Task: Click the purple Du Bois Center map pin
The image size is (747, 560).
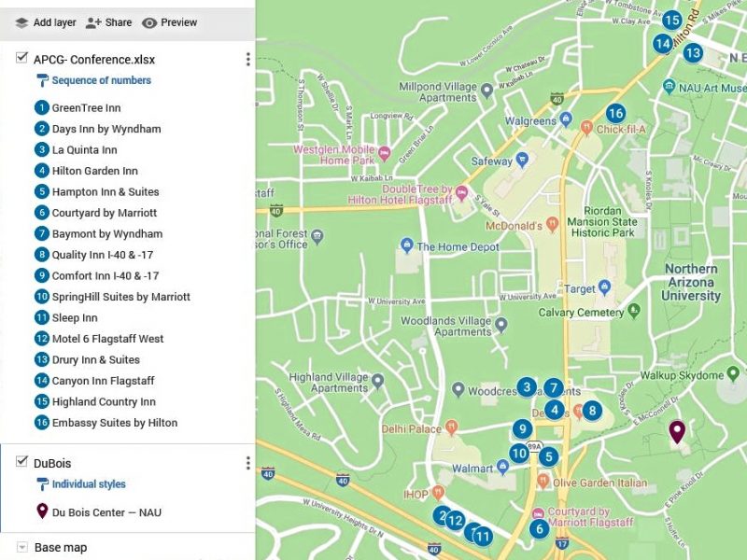Action: (677, 431)
